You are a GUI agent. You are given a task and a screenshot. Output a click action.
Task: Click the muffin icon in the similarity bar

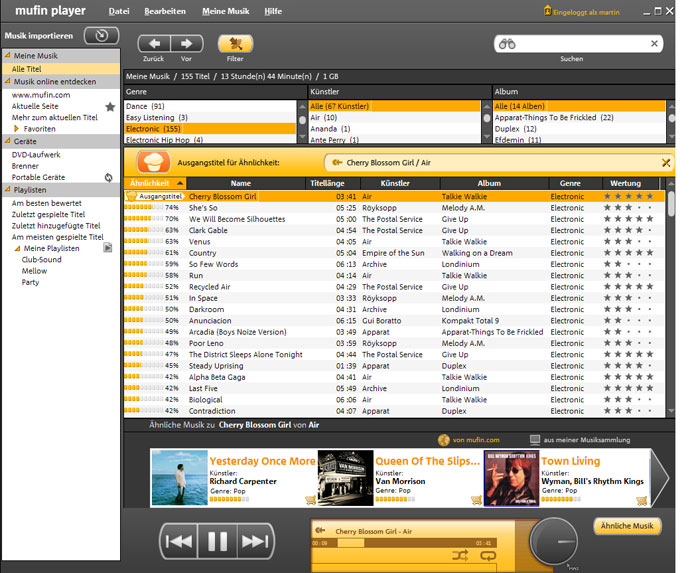pyautogui.click(x=149, y=162)
